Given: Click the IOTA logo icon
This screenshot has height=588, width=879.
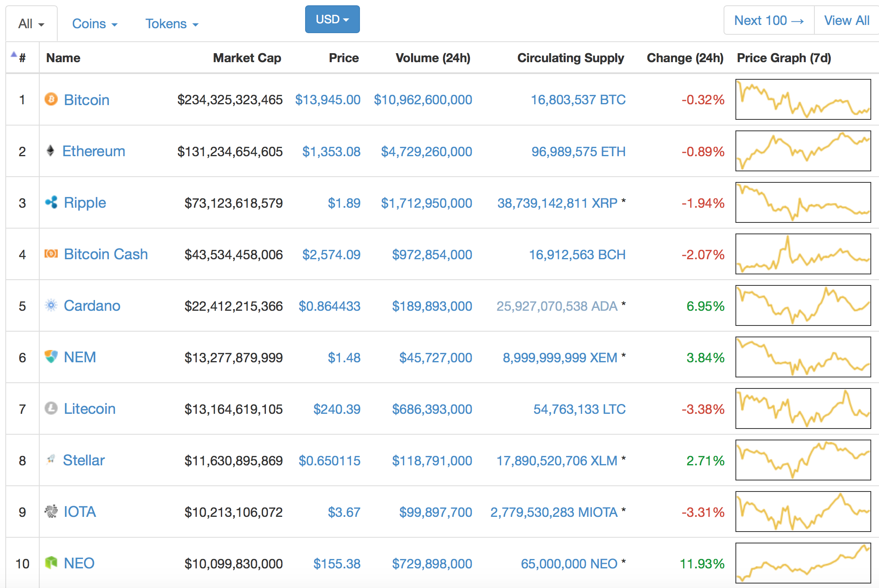Looking at the screenshot, I should click(51, 511).
